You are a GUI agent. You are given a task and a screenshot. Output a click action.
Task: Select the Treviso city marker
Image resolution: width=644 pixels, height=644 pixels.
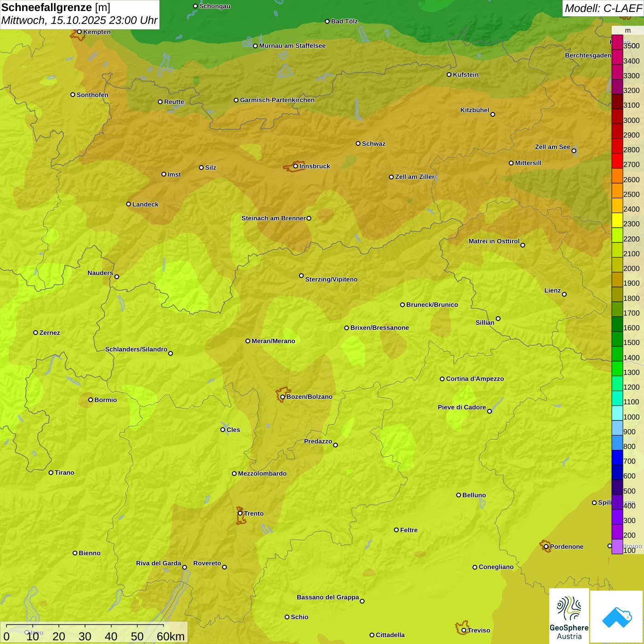click(464, 630)
